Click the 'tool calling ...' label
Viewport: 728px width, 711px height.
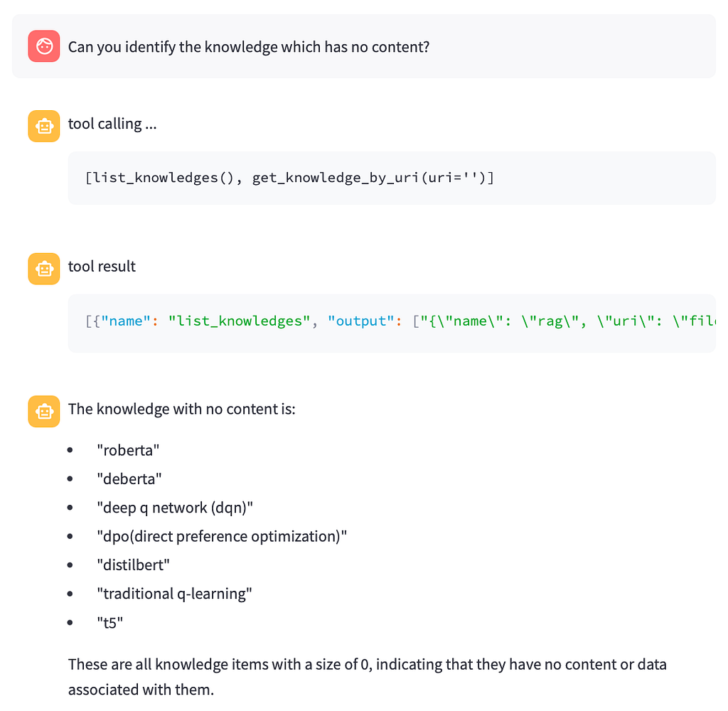coord(112,124)
